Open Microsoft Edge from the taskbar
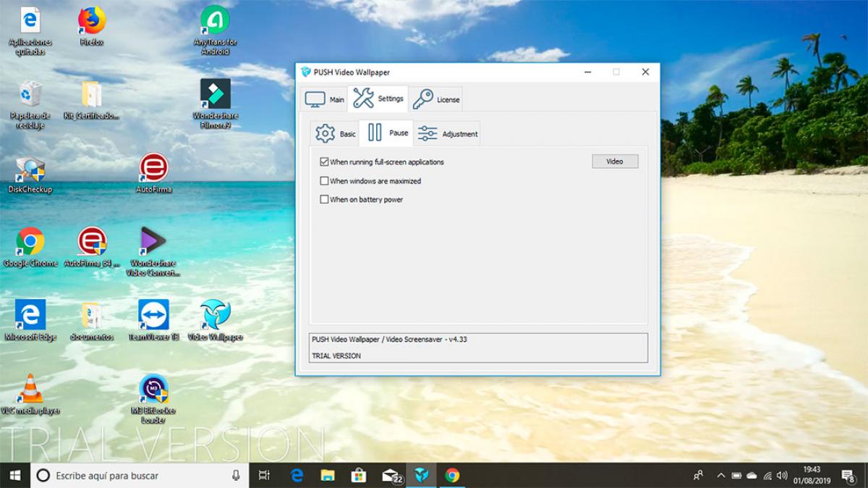The height and width of the screenshot is (488, 868). coord(297,476)
